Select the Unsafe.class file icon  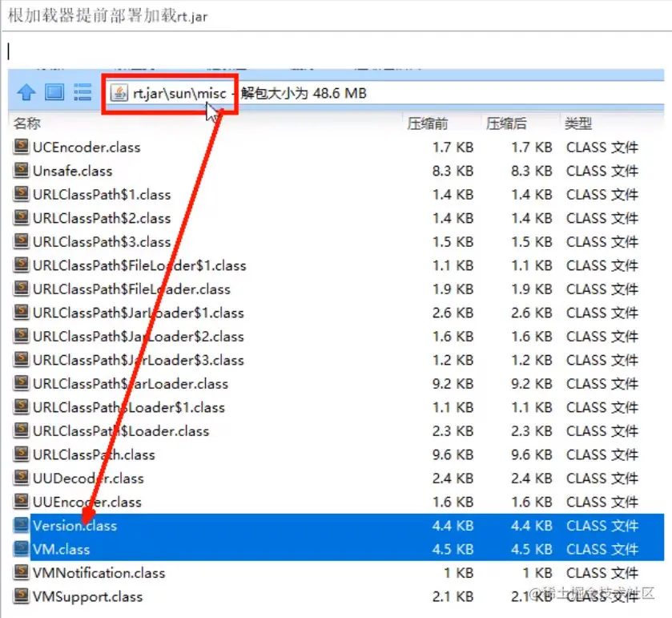coord(21,170)
